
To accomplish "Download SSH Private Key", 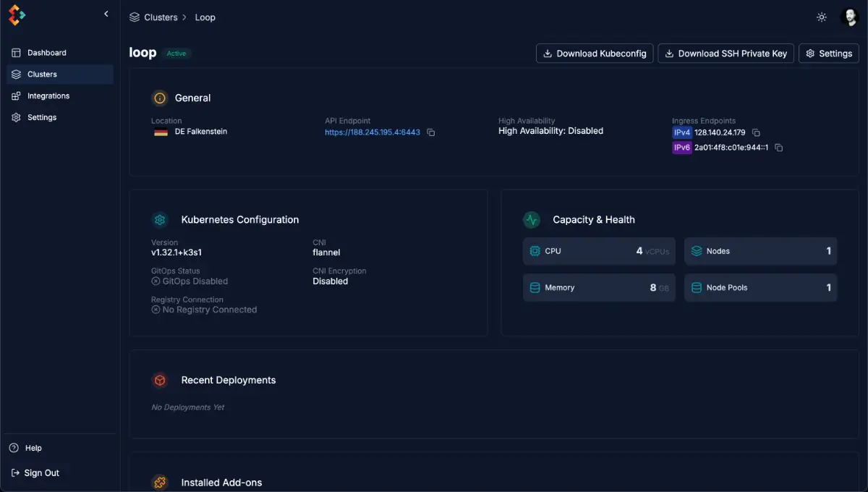I will click(x=726, y=54).
